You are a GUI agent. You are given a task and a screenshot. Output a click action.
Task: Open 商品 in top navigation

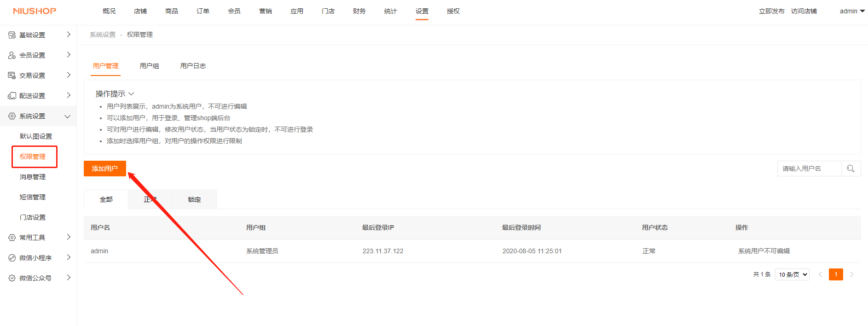(x=172, y=11)
